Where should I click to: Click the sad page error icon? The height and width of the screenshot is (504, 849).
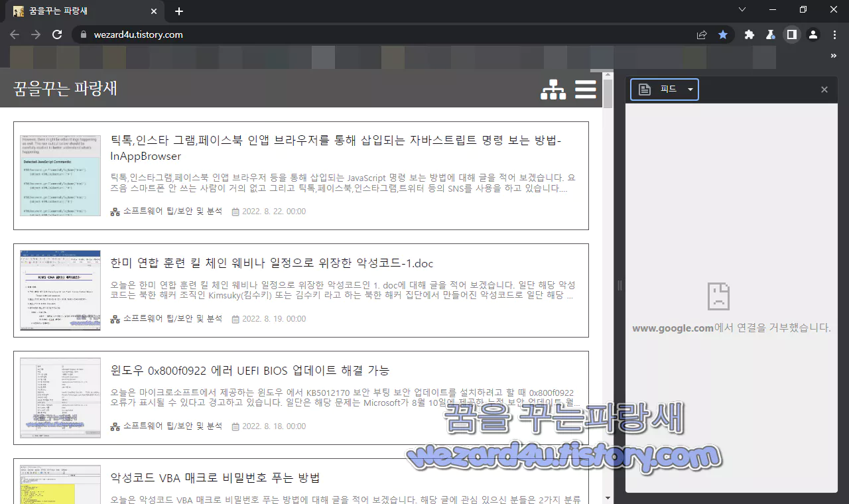[718, 296]
